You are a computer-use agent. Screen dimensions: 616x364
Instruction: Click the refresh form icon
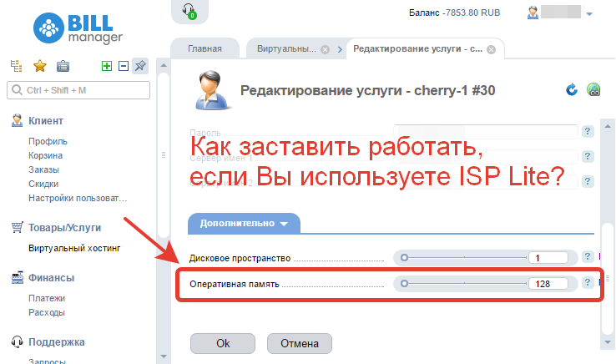572,89
